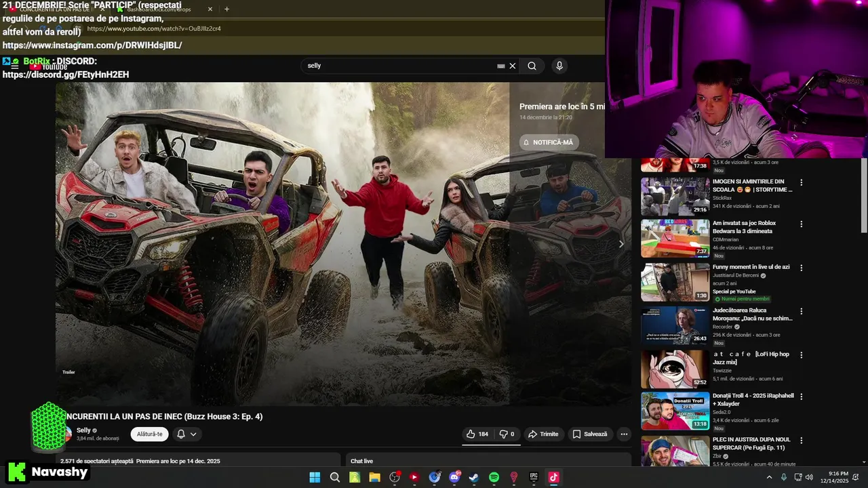Open the LoFi Hip hop 52:52 thumbnail

tap(675, 369)
